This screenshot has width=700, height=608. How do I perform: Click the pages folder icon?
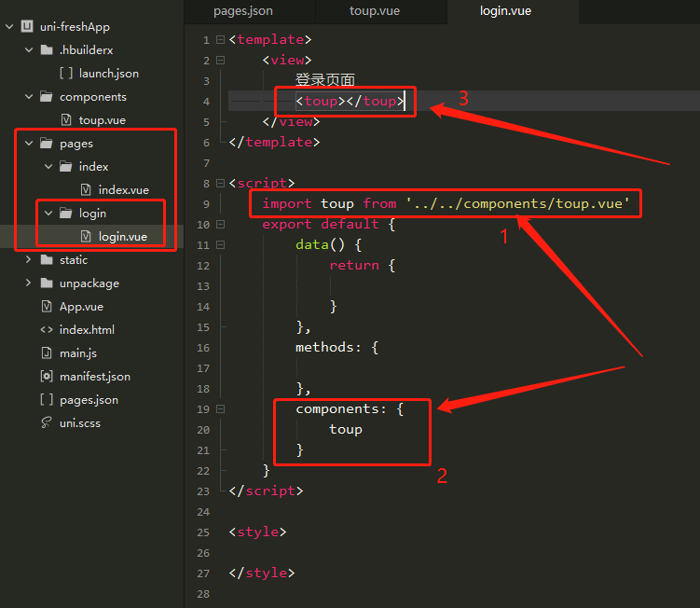pyautogui.click(x=47, y=143)
